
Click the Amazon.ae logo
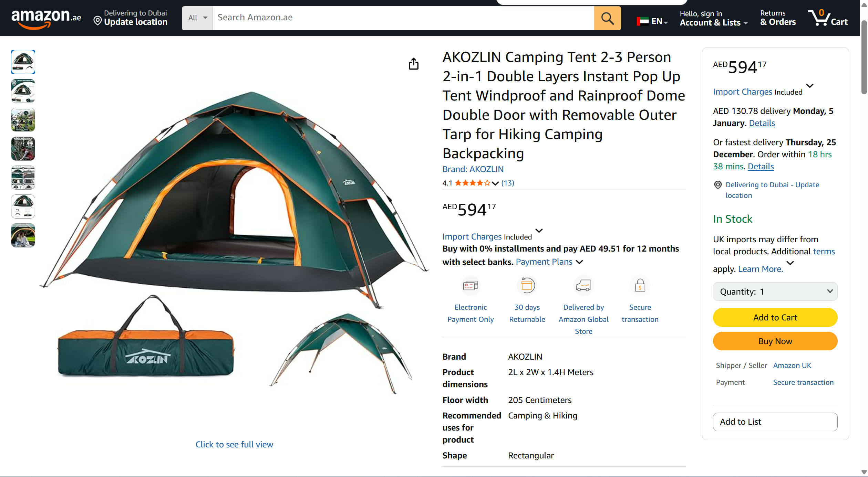46,18
